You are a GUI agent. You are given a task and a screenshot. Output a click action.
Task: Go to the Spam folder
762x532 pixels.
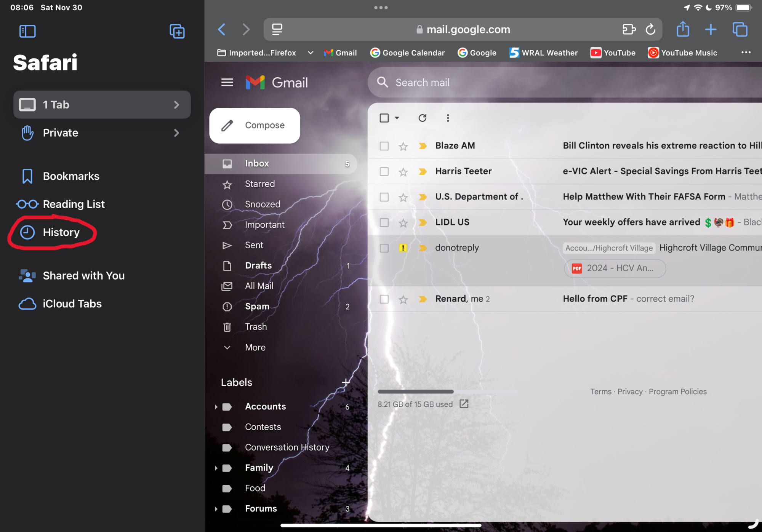click(x=257, y=307)
